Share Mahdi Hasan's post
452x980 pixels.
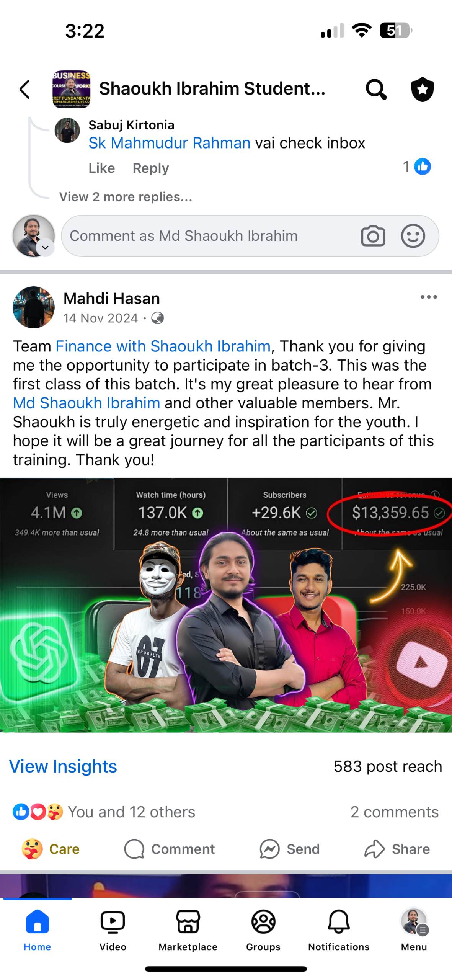point(397,849)
